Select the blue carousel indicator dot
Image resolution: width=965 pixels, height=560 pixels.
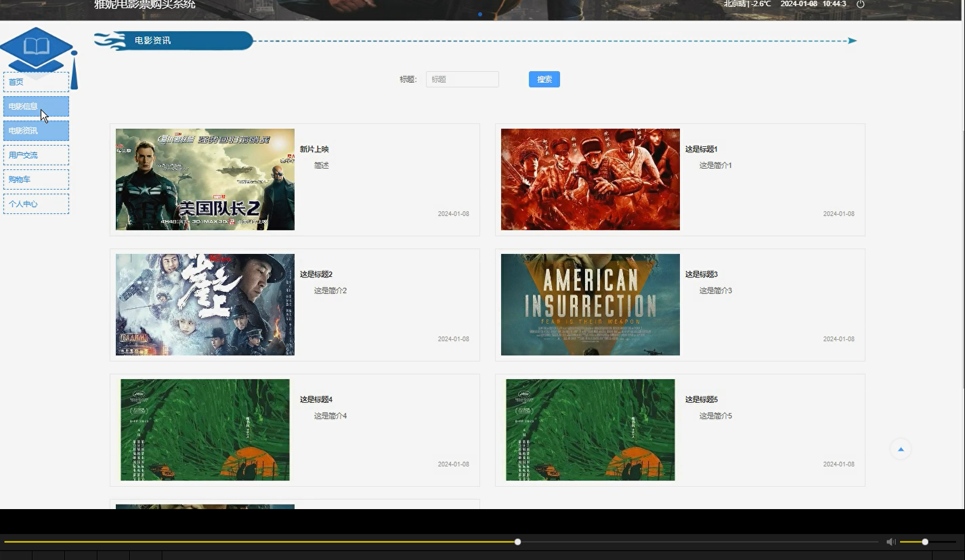(480, 14)
